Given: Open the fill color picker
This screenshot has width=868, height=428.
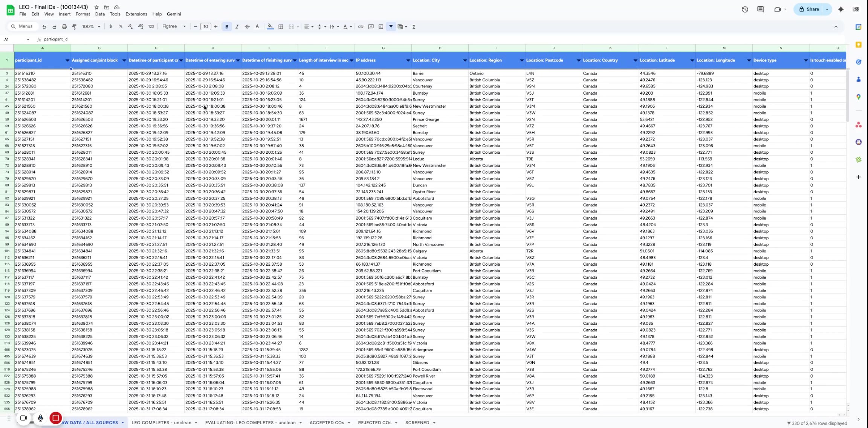Looking at the screenshot, I should 270,27.
